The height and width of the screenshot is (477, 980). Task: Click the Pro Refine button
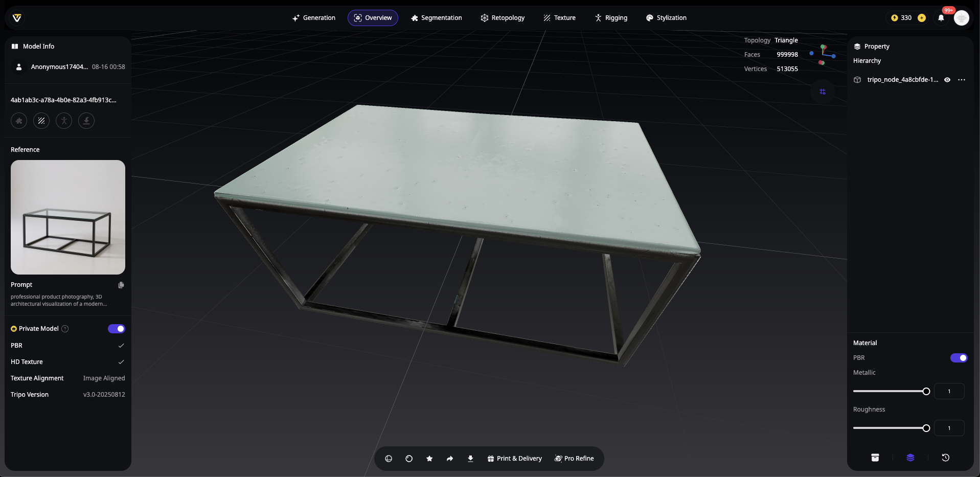574,459
